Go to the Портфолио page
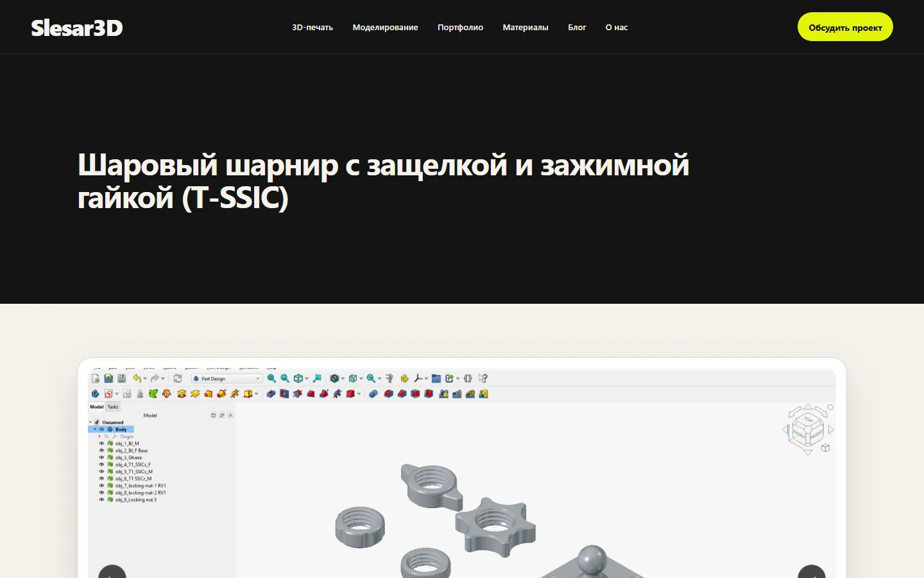The image size is (924, 578). (x=460, y=28)
